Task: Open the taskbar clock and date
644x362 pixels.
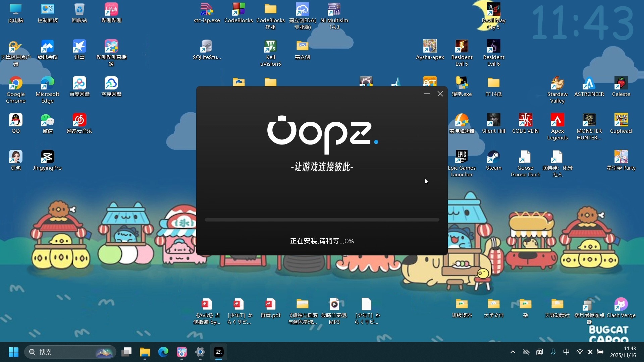Action: (623, 352)
